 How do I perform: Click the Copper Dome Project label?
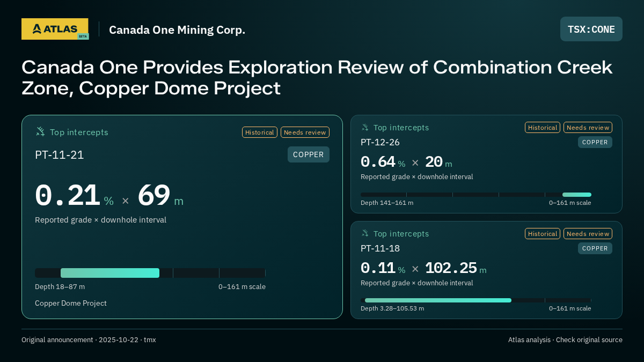pyautogui.click(x=71, y=304)
